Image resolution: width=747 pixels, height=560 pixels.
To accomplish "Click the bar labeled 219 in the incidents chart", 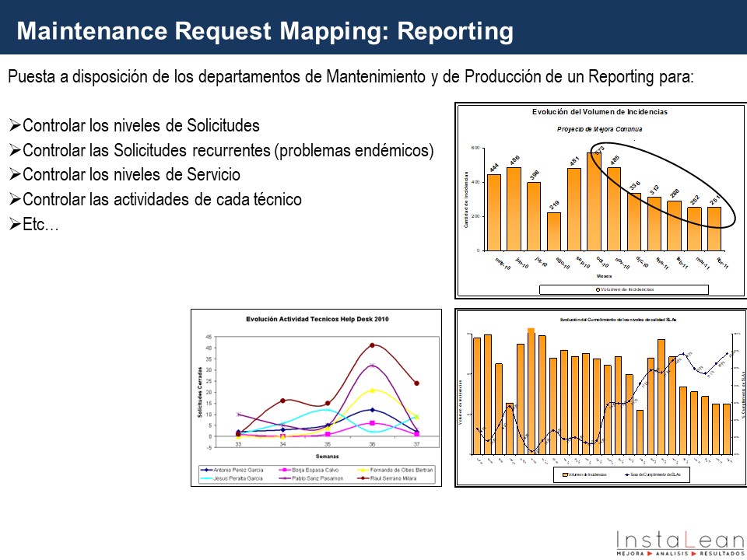I will (554, 231).
